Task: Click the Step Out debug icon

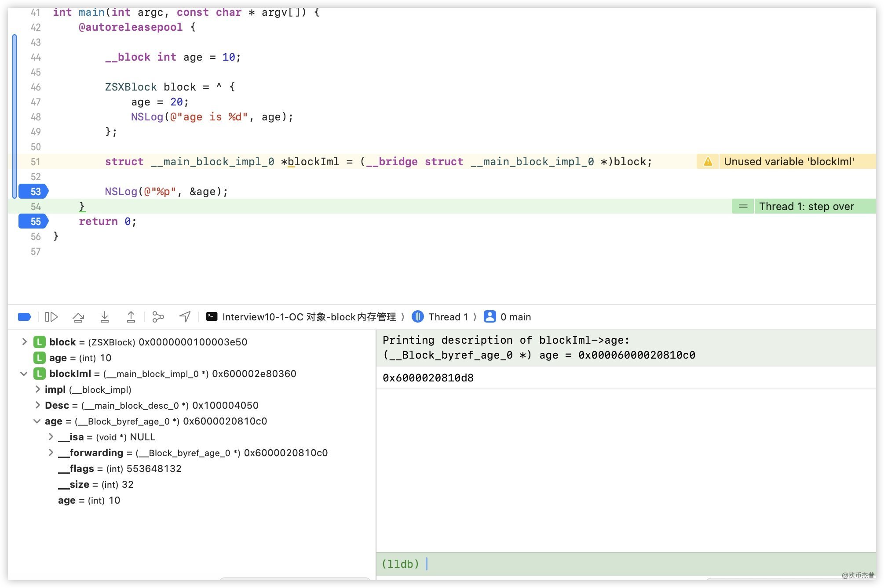Action: click(131, 317)
